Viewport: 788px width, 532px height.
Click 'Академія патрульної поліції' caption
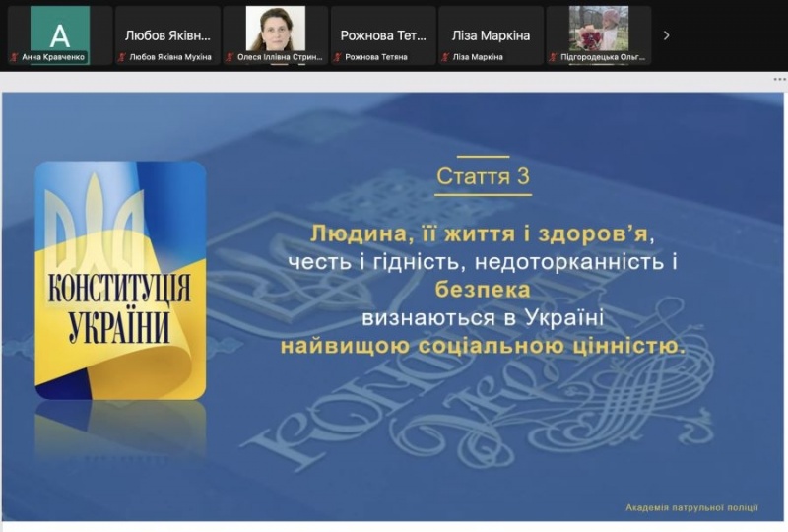(x=691, y=508)
